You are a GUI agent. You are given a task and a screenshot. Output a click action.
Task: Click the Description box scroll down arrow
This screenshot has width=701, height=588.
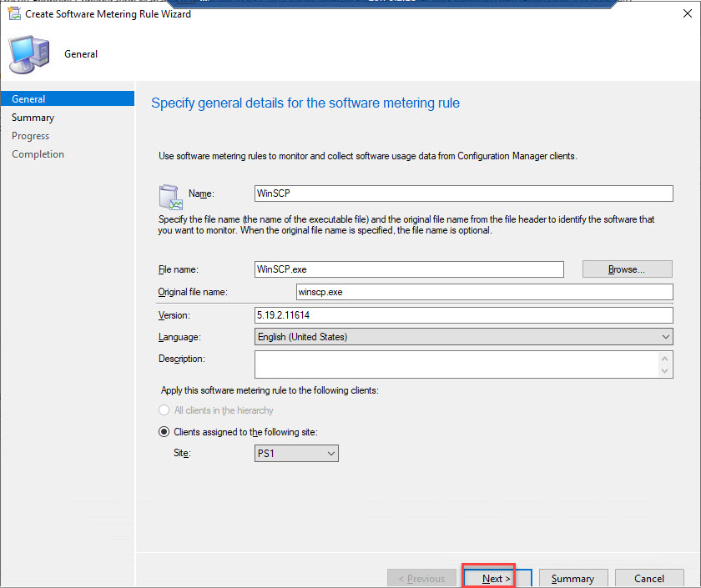(665, 370)
